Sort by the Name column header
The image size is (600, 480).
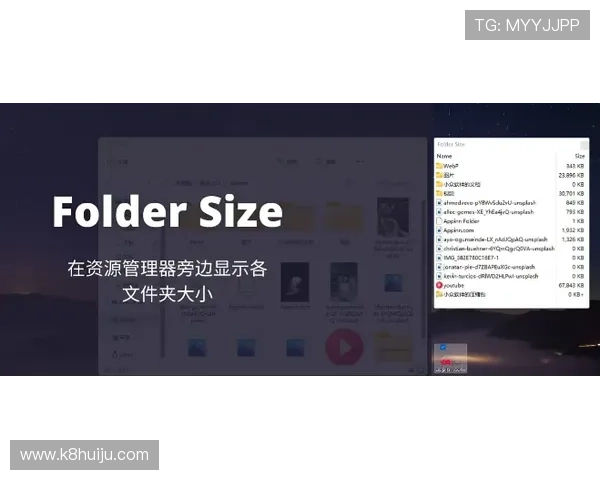[x=444, y=156]
